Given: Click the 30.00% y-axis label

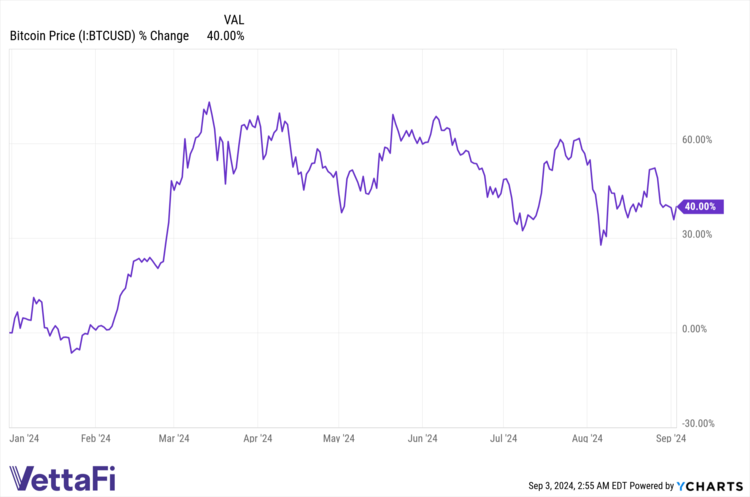Looking at the screenshot, I should [x=696, y=234].
